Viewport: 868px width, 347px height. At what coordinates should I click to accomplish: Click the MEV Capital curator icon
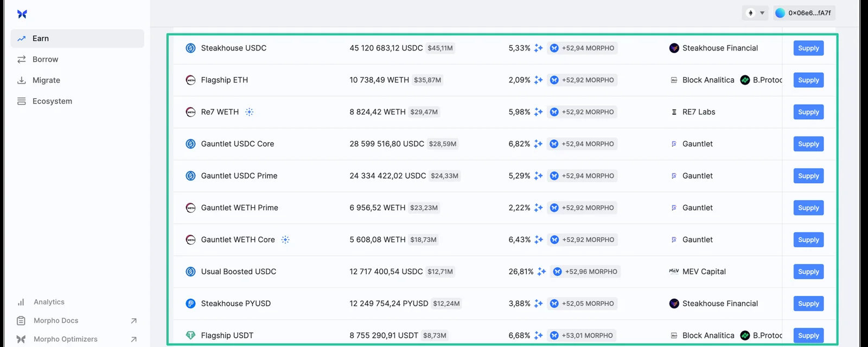[x=674, y=271]
